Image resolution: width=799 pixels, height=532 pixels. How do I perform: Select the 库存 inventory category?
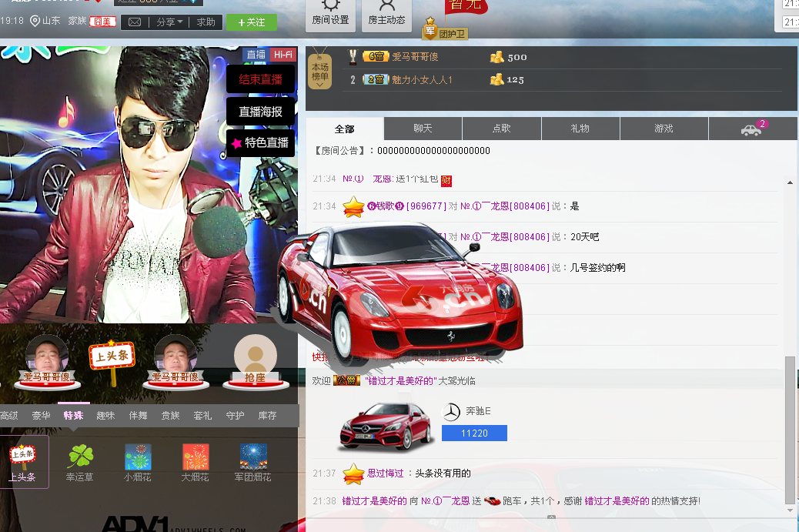pyautogui.click(x=268, y=415)
